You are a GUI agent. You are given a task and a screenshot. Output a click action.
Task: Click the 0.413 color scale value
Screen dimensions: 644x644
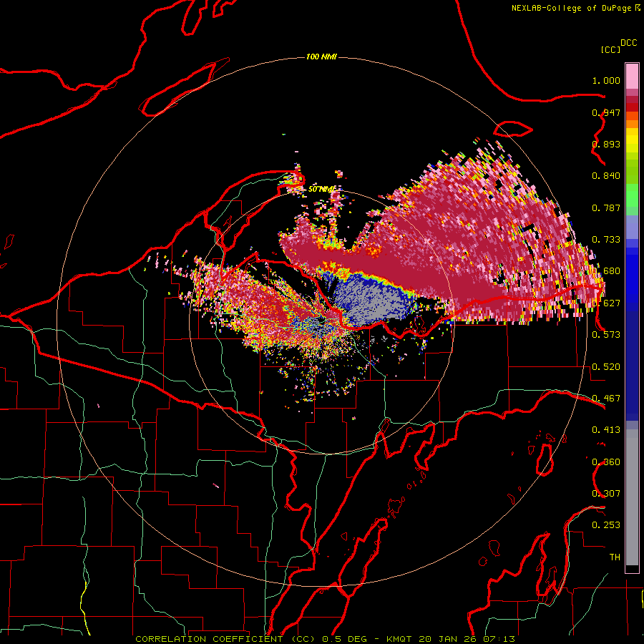(606, 430)
